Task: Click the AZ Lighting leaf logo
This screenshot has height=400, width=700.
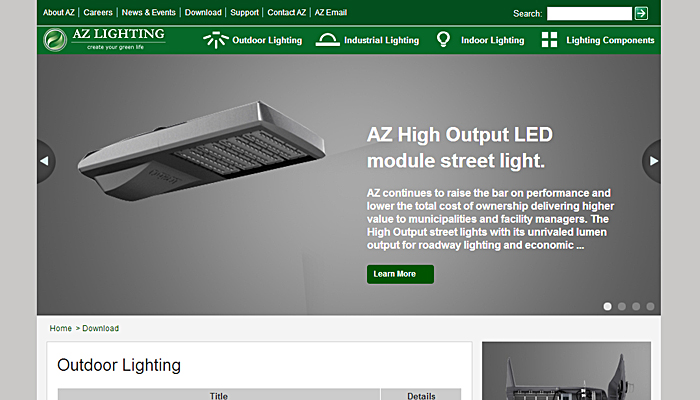Action: [55, 40]
